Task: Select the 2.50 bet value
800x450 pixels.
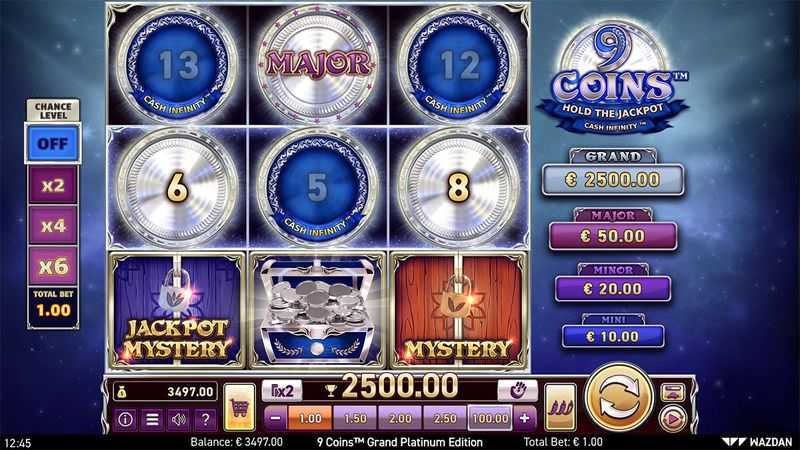Action: coord(445,418)
